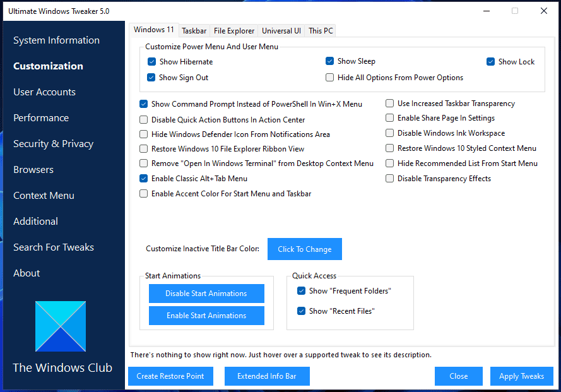Screen dimensions: 561x392
Task: Enable Hide All Options From Power Options
Action: coord(329,77)
